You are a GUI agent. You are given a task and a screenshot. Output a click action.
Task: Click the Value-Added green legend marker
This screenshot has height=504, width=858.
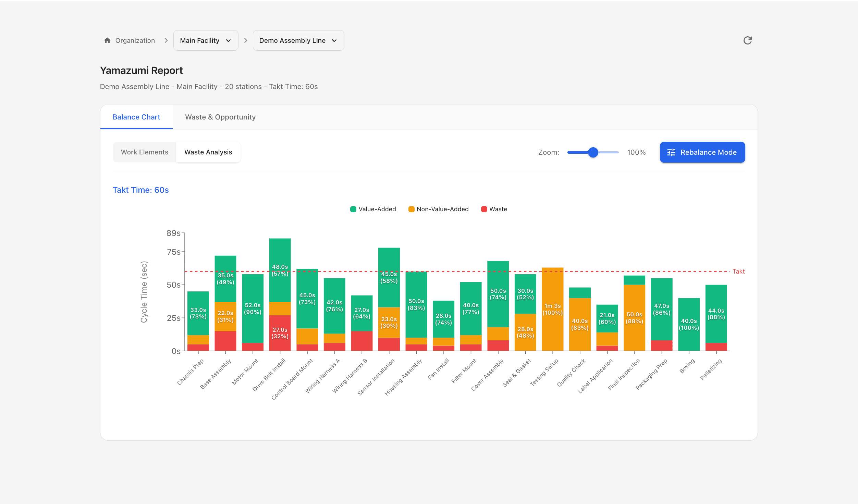click(x=353, y=209)
